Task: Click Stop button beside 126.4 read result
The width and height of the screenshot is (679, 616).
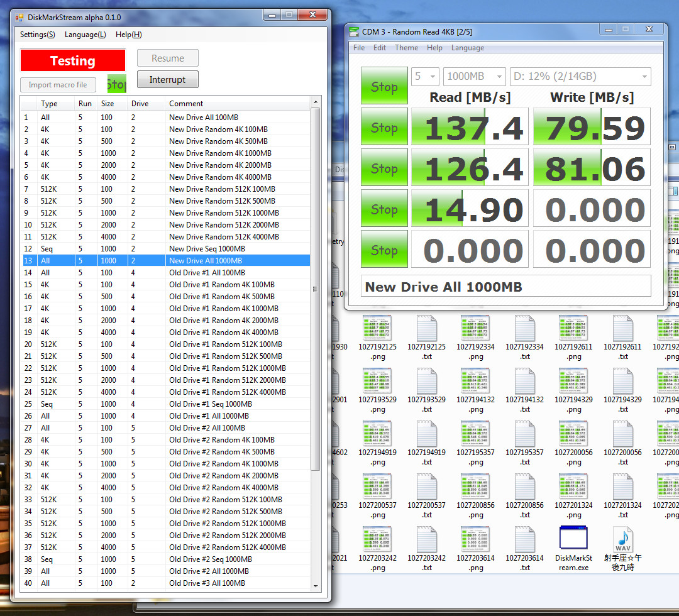Action: tap(384, 167)
